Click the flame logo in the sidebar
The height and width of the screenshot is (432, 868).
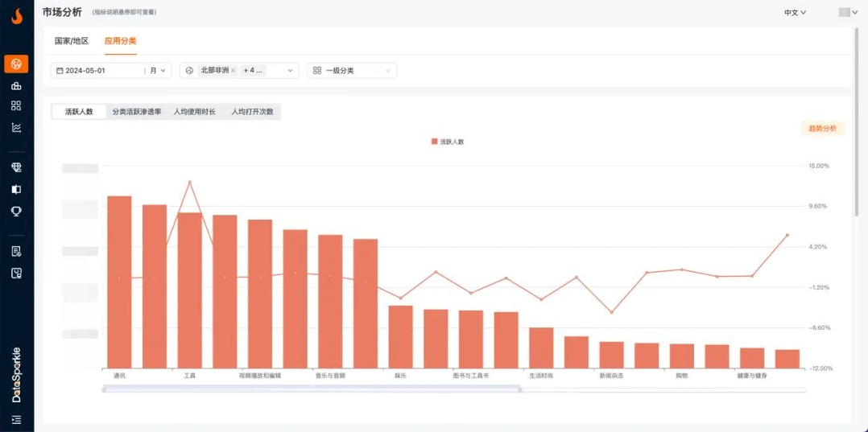click(16, 15)
